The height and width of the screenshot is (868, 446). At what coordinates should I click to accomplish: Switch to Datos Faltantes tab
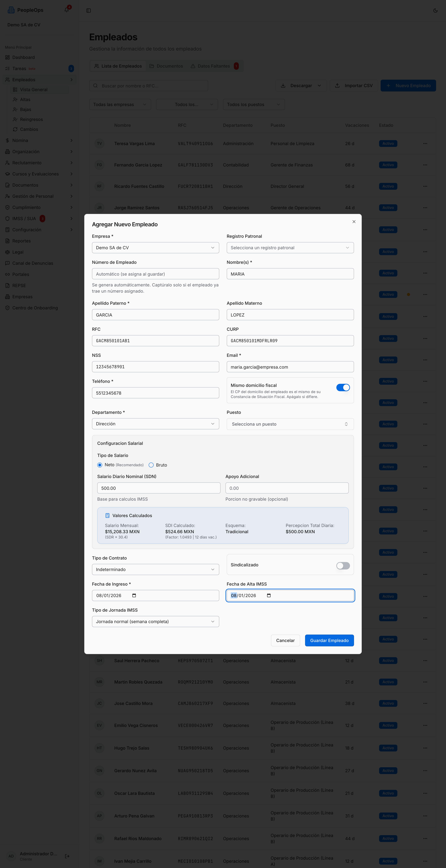(215, 66)
